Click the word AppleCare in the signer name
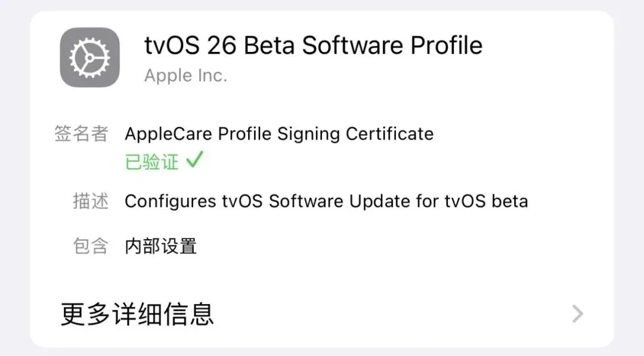644x356 pixels. pyautogui.click(x=168, y=134)
